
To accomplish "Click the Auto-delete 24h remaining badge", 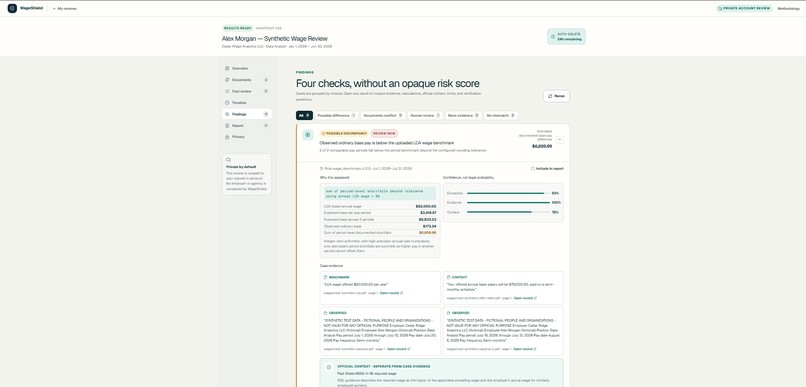I will [x=566, y=36].
